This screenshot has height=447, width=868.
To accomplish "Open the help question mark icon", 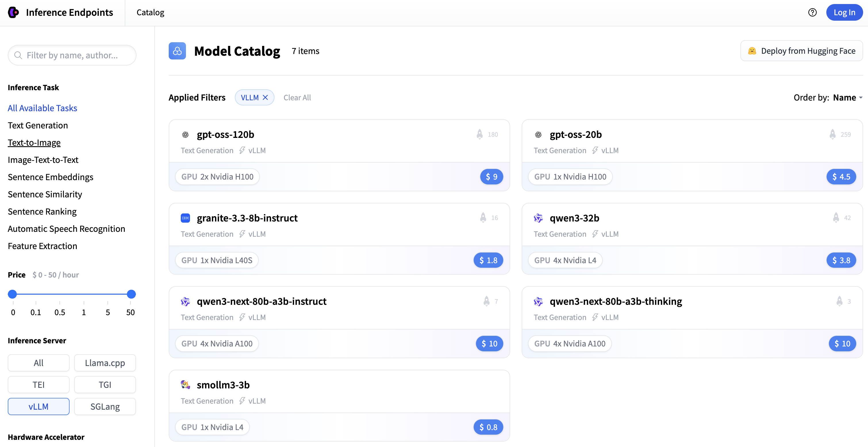I will [813, 12].
